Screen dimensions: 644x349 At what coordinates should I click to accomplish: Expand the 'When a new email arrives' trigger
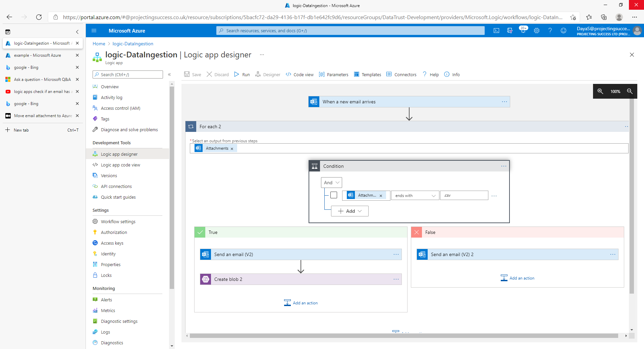tap(409, 102)
